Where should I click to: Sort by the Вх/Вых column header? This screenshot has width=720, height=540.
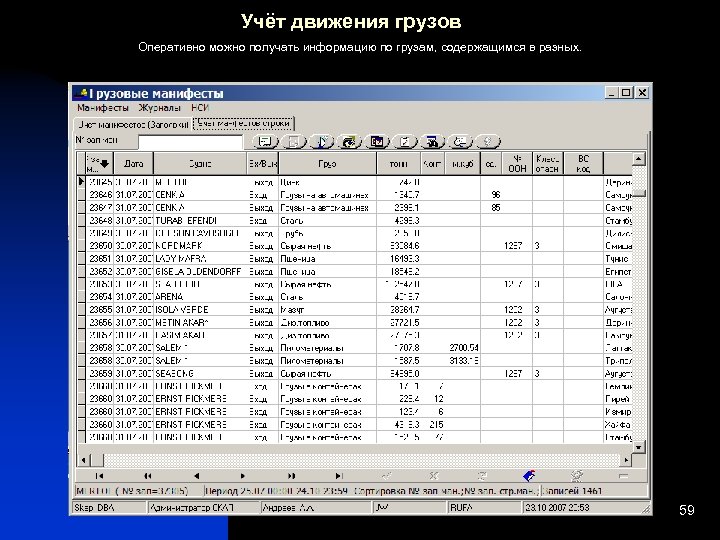263,163
